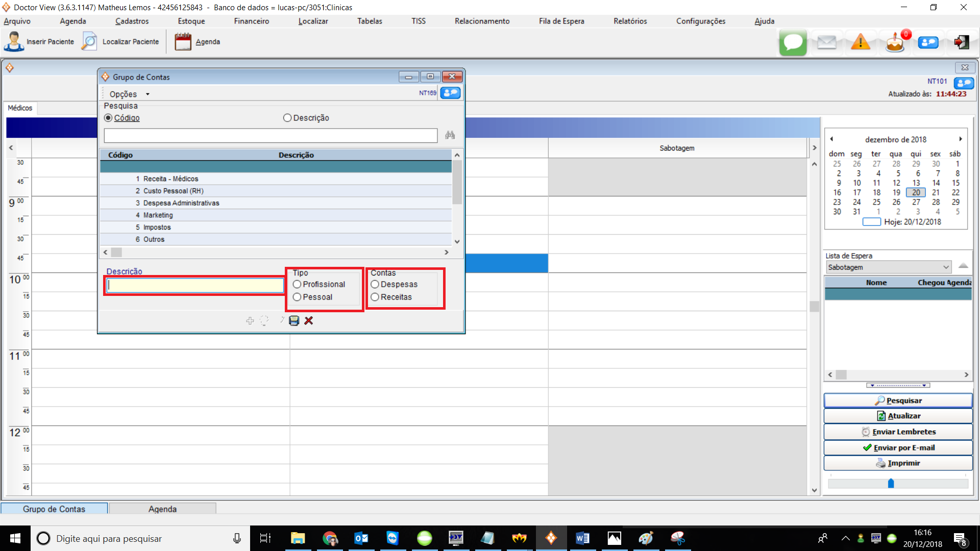
Task: Open the birthday cake notifications icon
Action: [895, 42]
